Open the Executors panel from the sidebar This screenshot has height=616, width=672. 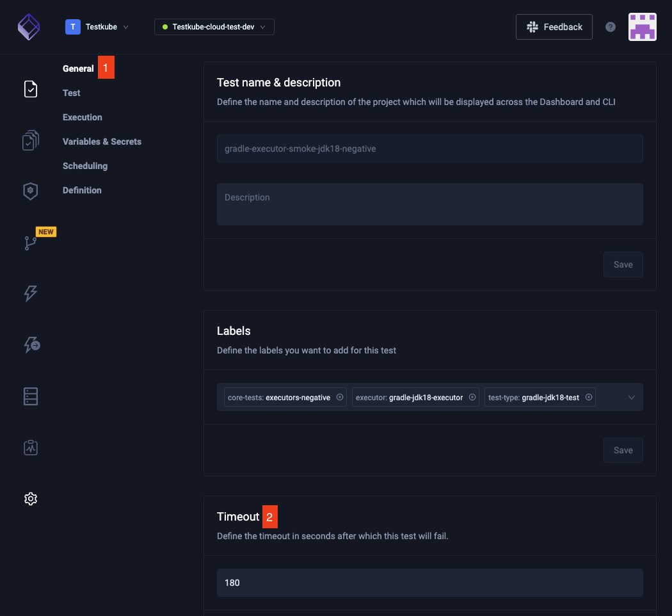click(30, 191)
